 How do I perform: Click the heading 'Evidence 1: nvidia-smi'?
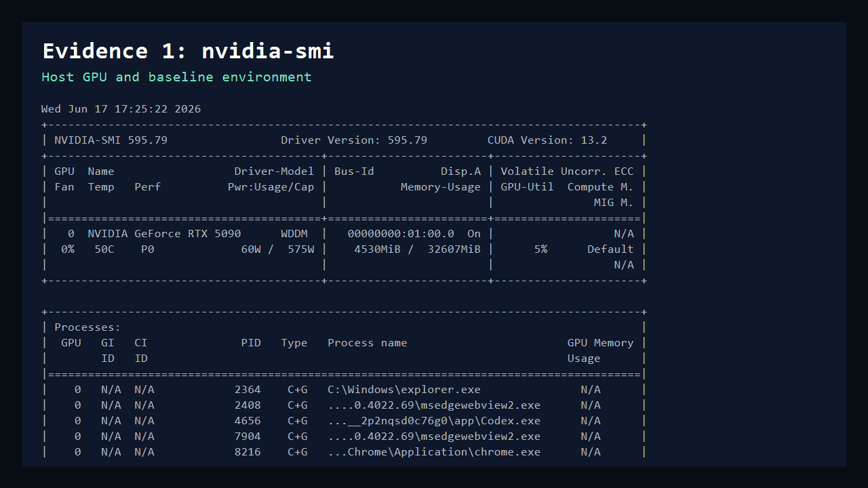pos(188,51)
